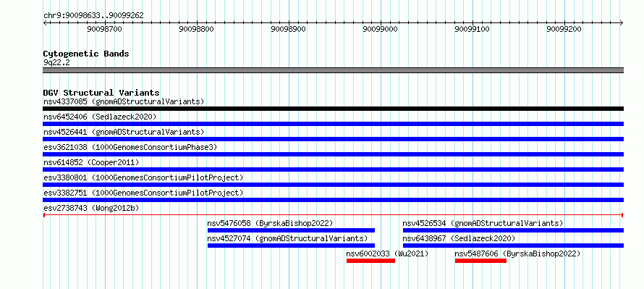The height and width of the screenshot is (289, 644).
Task: Open nsv614852 (Cooper2011) label
Action: click(91, 162)
